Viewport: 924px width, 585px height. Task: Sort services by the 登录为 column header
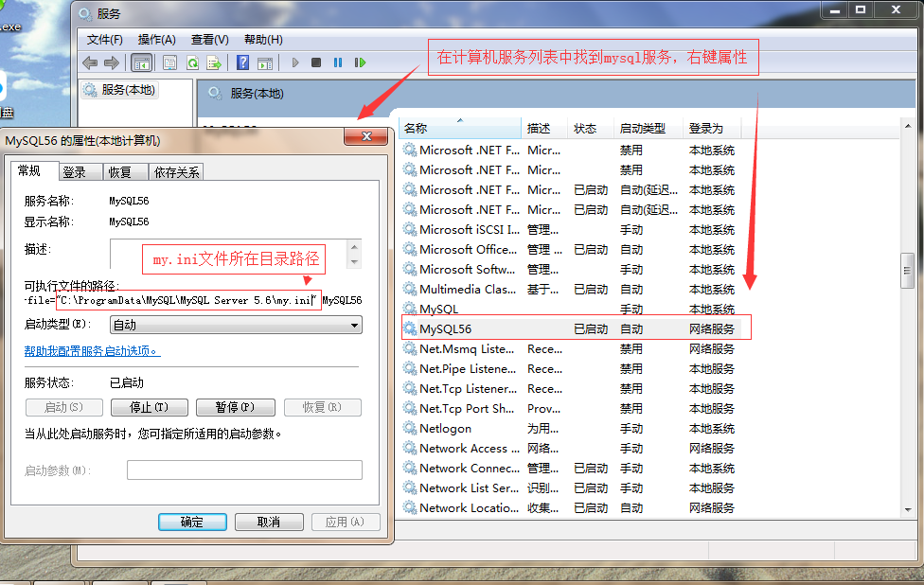[712, 128]
